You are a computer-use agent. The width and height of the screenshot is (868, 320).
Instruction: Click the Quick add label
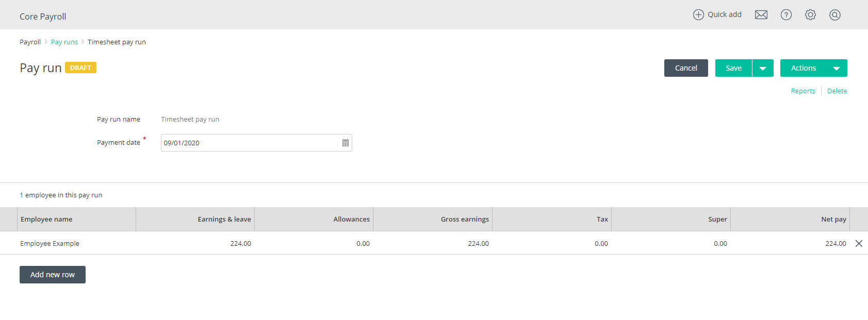tap(725, 14)
